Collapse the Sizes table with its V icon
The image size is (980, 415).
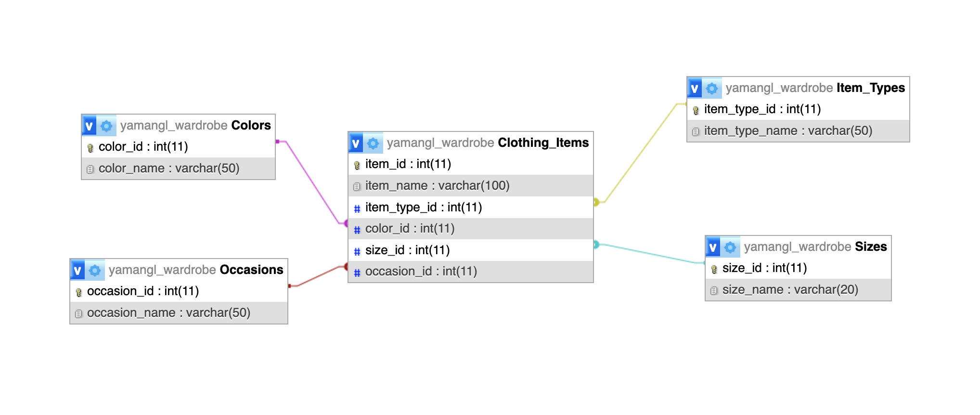pos(713,247)
